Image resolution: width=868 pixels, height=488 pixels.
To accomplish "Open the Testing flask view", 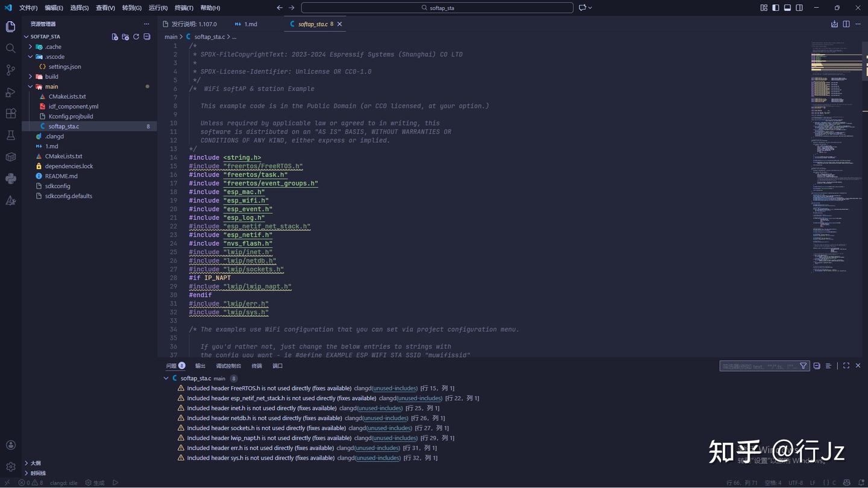I will click(x=10, y=135).
